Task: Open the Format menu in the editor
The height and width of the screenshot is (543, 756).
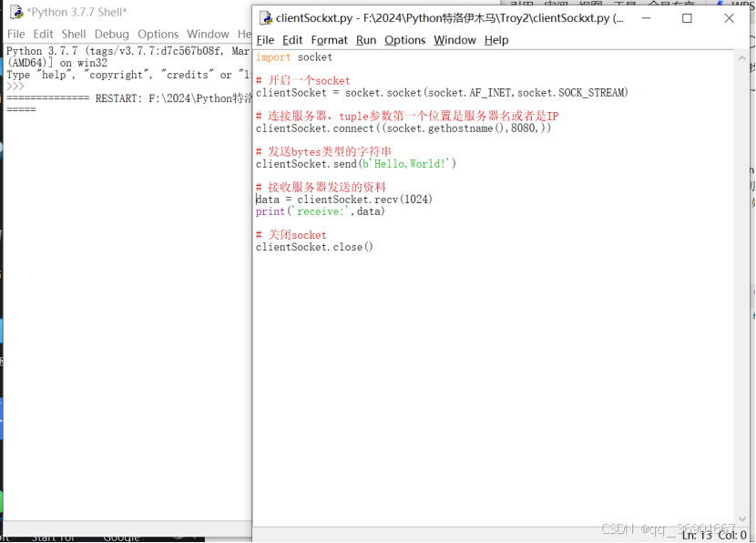Action: pyautogui.click(x=329, y=39)
